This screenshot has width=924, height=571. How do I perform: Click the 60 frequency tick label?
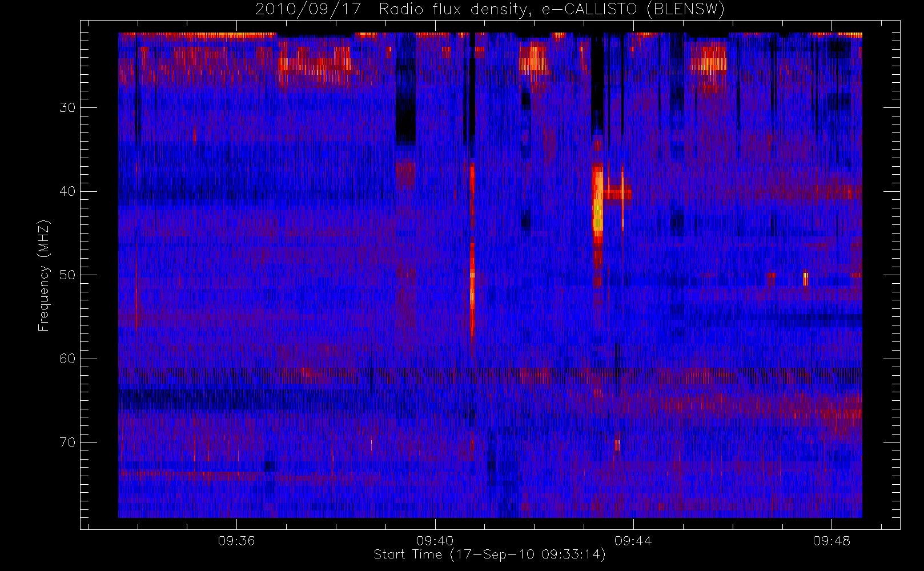[x=67, y=359]
